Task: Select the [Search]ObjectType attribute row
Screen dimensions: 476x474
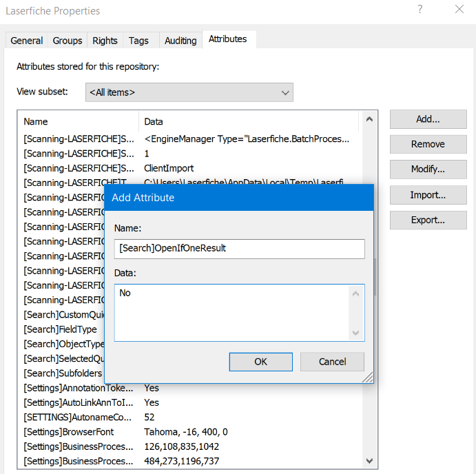Action: [x=61, y=344]
